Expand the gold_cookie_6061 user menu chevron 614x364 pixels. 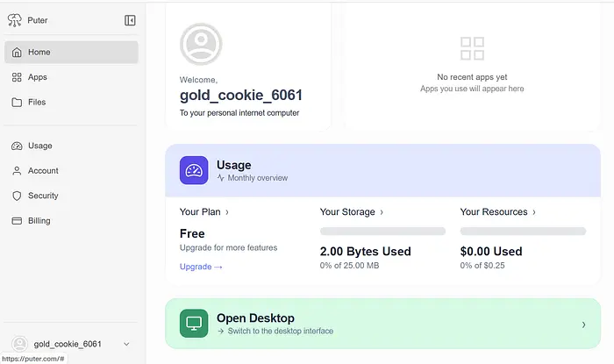[126, 344]
